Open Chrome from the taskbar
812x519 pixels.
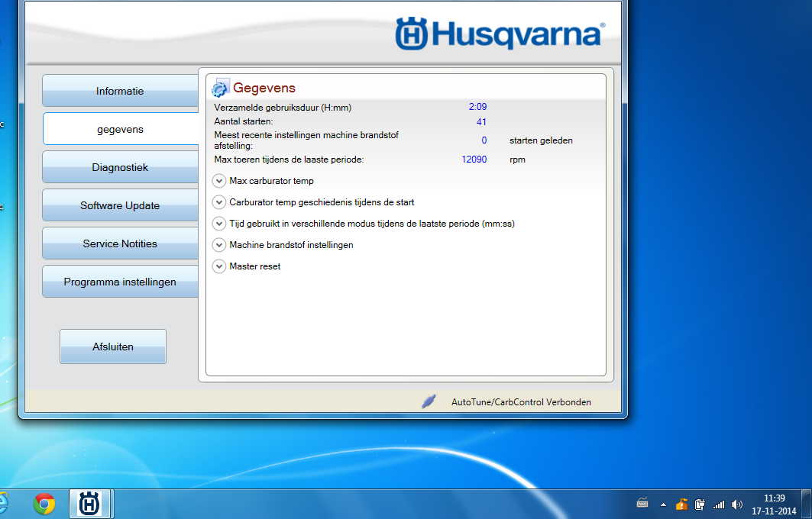[x=44, y=504]
